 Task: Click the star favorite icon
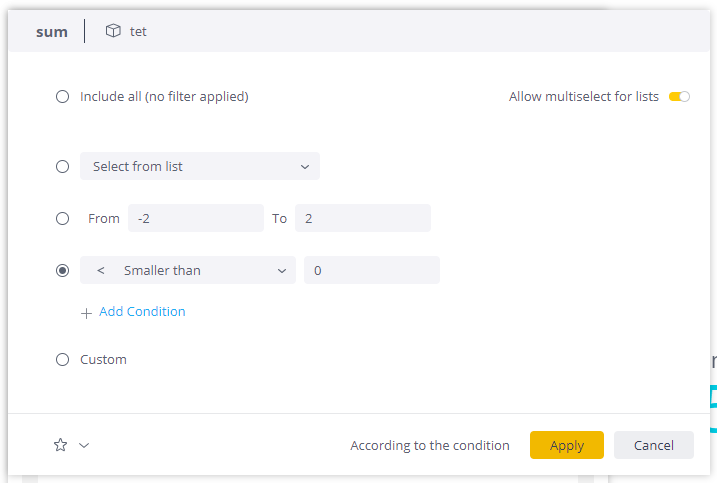pyautogui.click(x=60, y=445)
